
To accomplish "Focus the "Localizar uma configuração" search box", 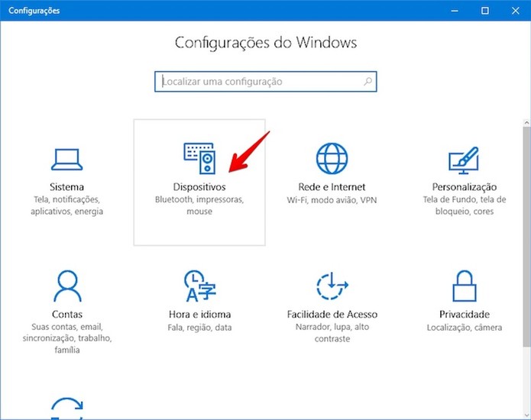I will (266, 81).
